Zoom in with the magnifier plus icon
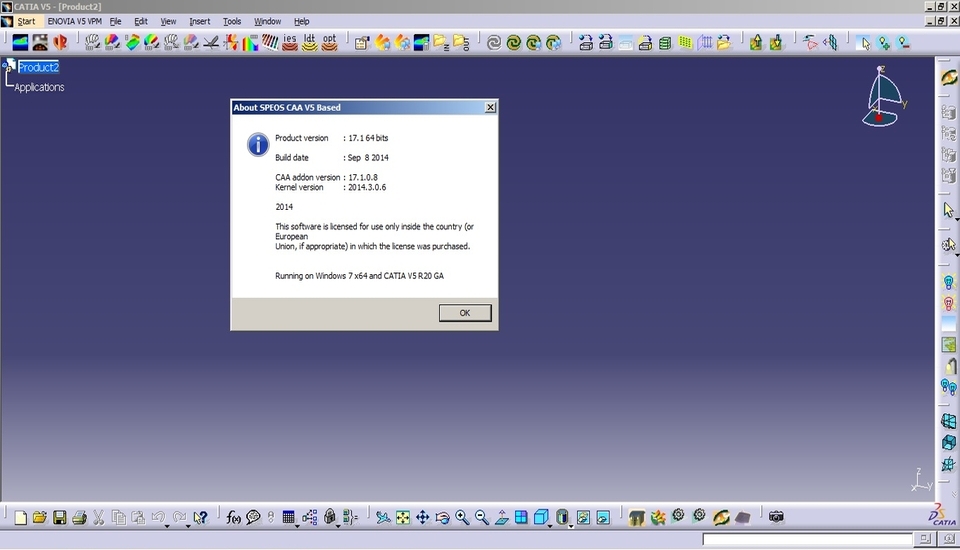This screenshot has height=550, width=960. (x=462, y=518)
